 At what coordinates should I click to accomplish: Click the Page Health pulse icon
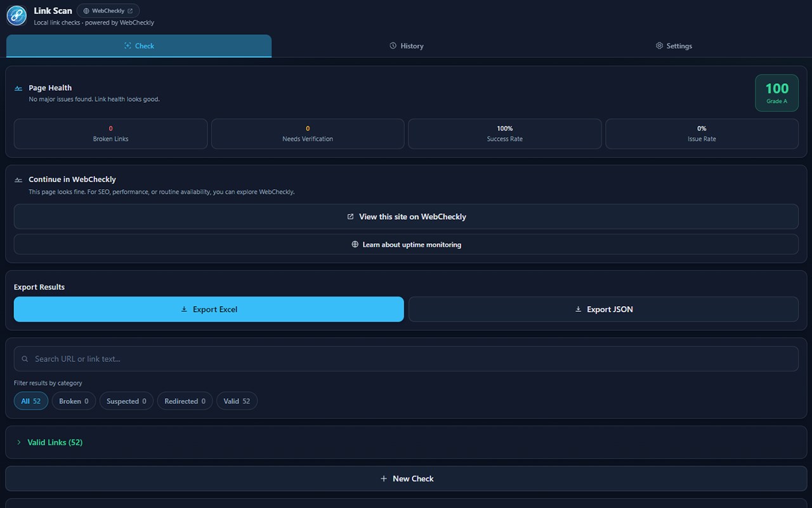pyautogui.click(x=18, y=88)
